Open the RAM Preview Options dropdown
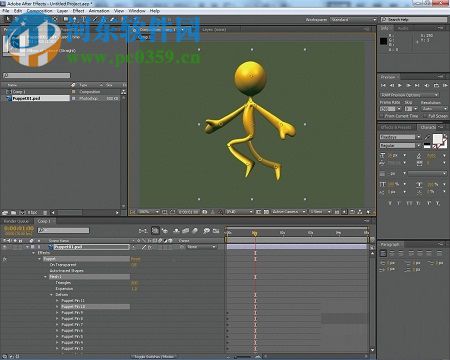450x360 pixels. click(x=409, y=95)
